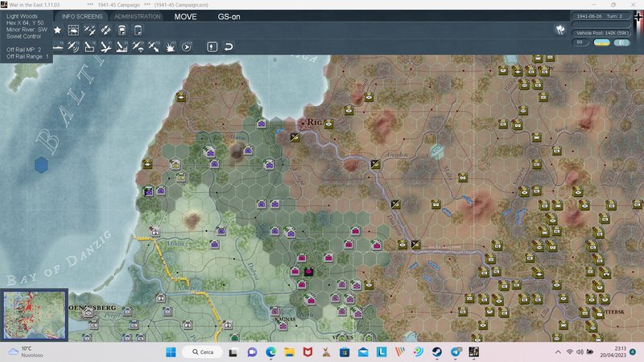The height and width of the screenshot is (362, 644).
Task: Select the black German unit counter near Kaunas
Action: click(x=308, y=271)
